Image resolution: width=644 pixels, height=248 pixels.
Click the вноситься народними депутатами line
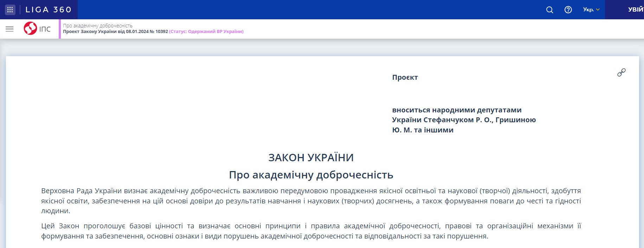click(x=457, y=110)
